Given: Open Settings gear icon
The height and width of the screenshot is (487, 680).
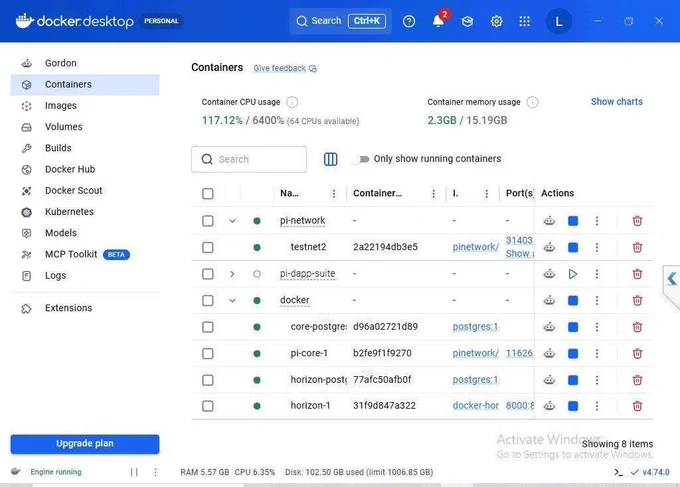Looking at the screenshot, I should coord(496,21).
